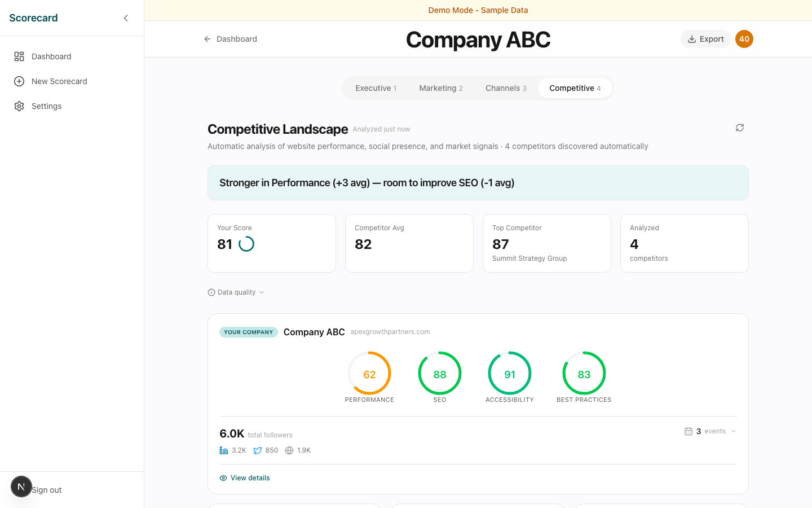Click the Stronger in Performance insight banner
This screenshot has width=812, height=508.
pos(478,183)
